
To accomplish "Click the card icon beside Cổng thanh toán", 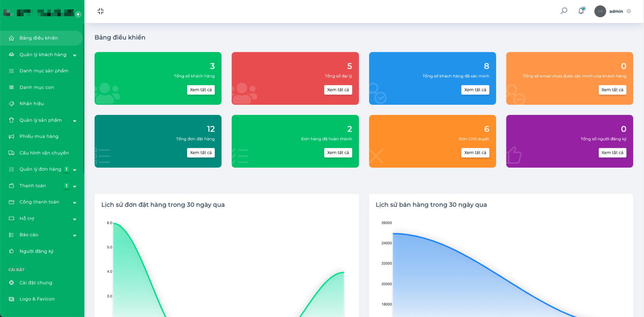I will [11, 202].
